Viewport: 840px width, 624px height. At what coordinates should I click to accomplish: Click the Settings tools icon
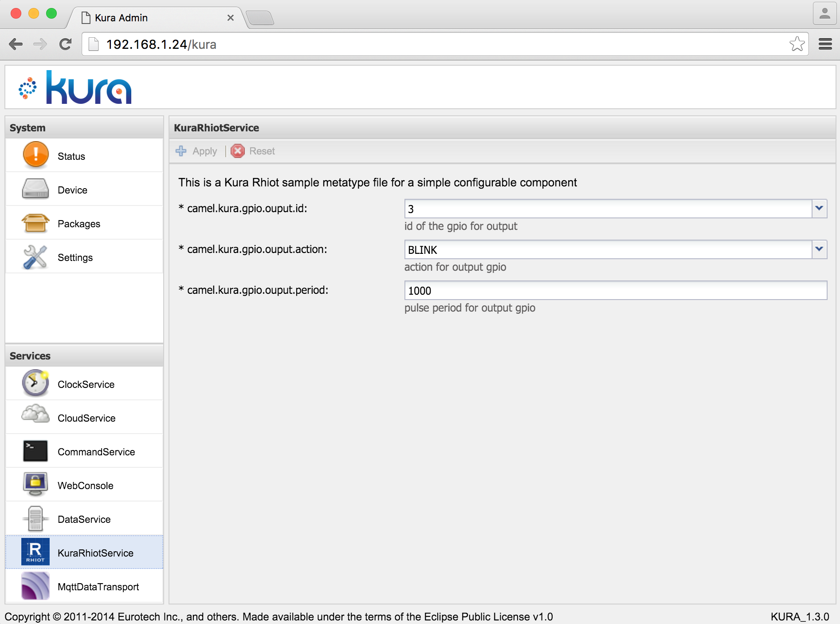35,257
